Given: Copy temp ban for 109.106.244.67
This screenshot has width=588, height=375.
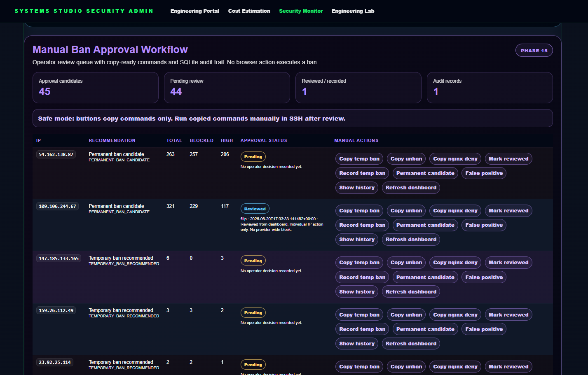Looking at the screenshot, I should click(359, 211).
